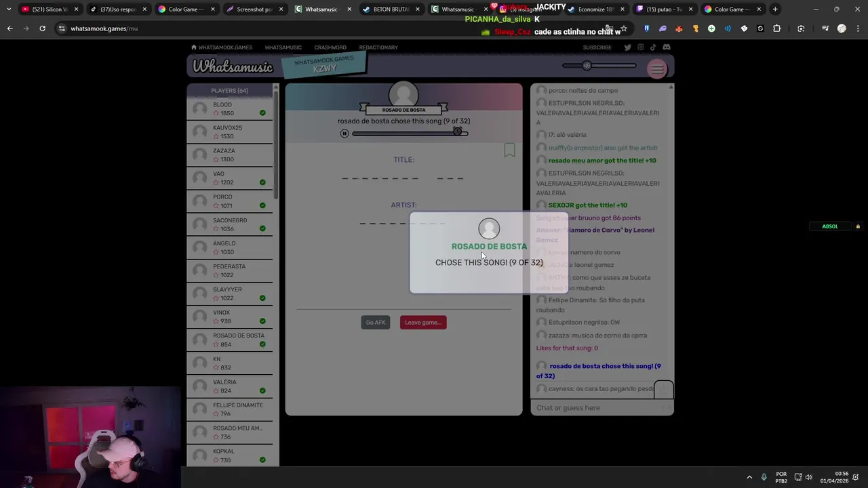Open the Instagram icon link
The width and height of the screenshot is (868, 488).
640,47
